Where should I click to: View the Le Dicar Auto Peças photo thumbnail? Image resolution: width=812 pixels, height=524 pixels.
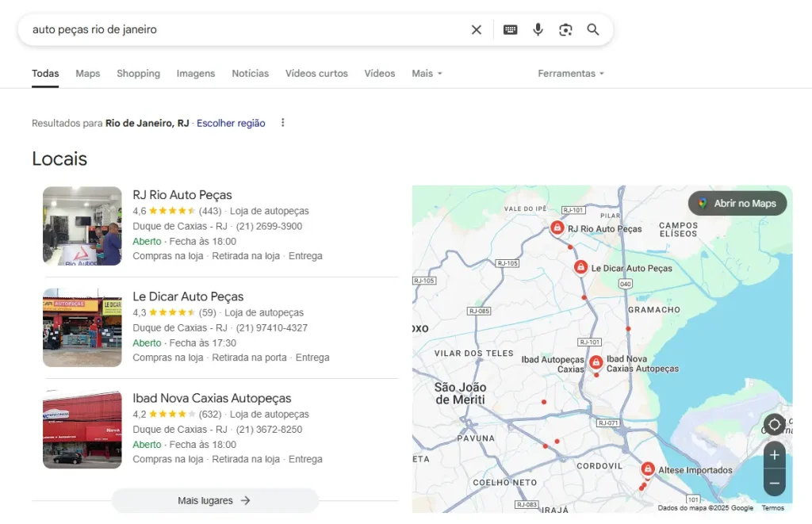coord(82,327)
